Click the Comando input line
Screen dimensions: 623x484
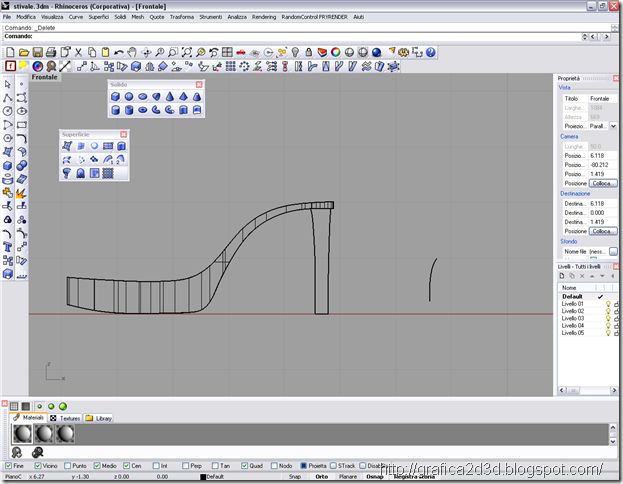tap(292, 37)
